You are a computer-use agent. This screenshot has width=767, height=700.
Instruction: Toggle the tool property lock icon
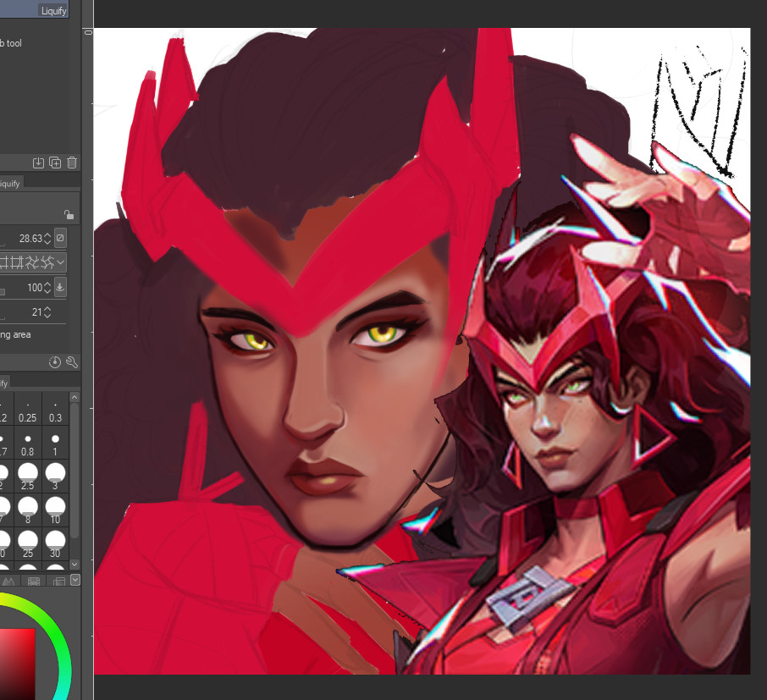[x=69, y=214]
